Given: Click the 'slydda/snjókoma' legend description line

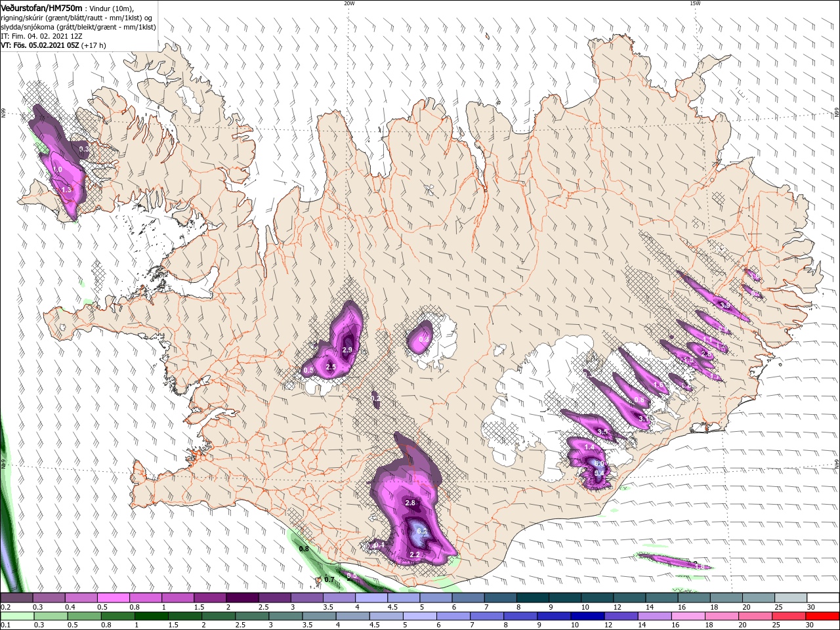Looking at the screenshot, I should tap(77, 27).
